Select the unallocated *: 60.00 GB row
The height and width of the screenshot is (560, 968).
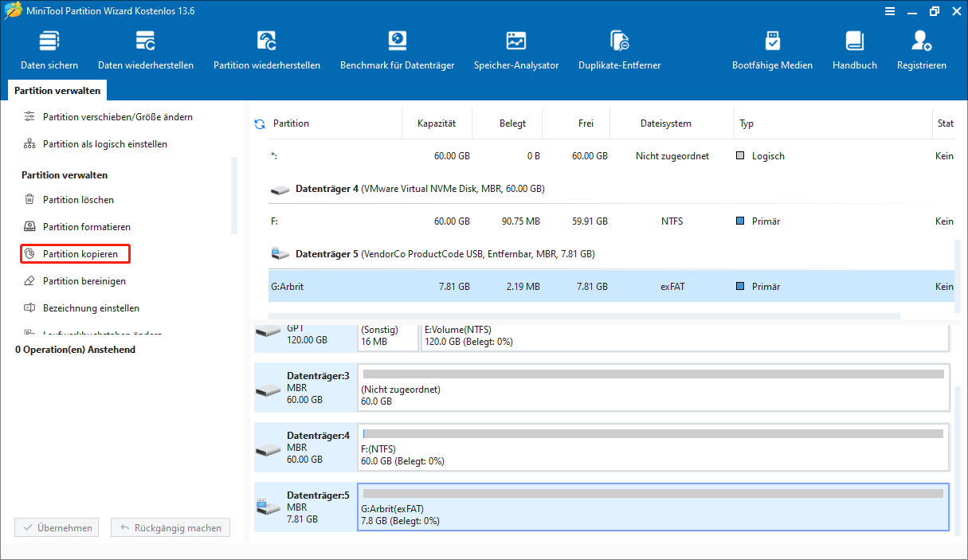coord(611,156)
